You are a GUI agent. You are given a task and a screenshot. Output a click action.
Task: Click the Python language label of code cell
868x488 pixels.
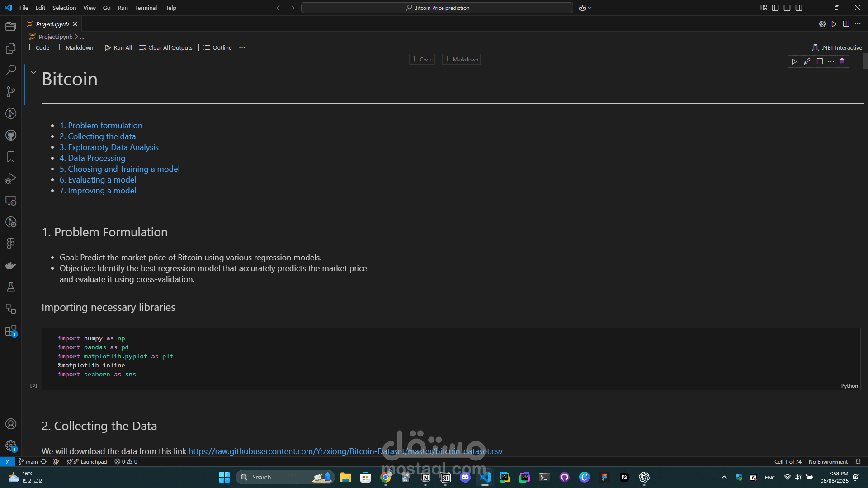pyautogui.click(x=849, y=385)
